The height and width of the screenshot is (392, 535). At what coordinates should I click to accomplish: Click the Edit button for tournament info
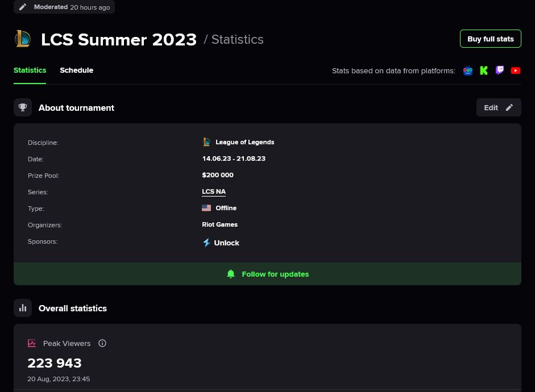[499, 107]
